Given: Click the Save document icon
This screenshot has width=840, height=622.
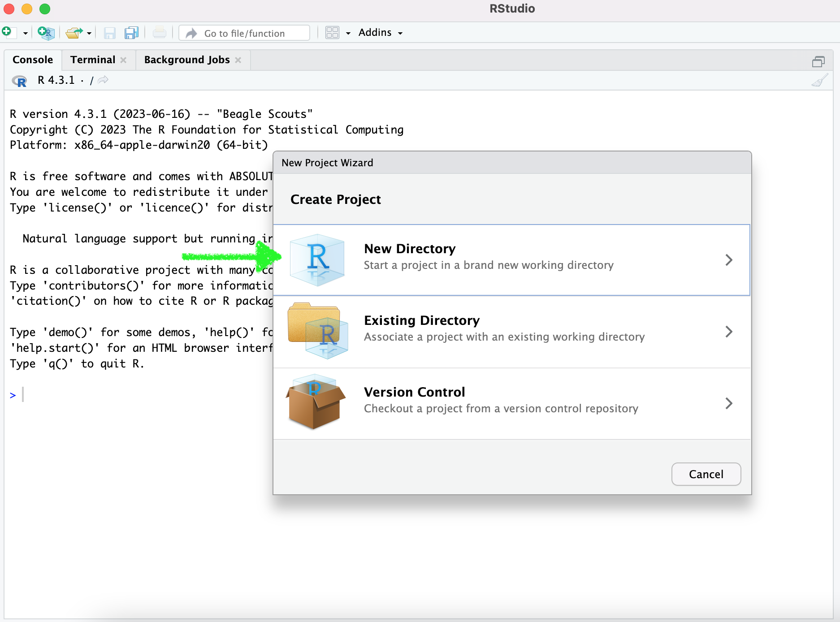Looking at the screenshot, I should click(109, 33).
